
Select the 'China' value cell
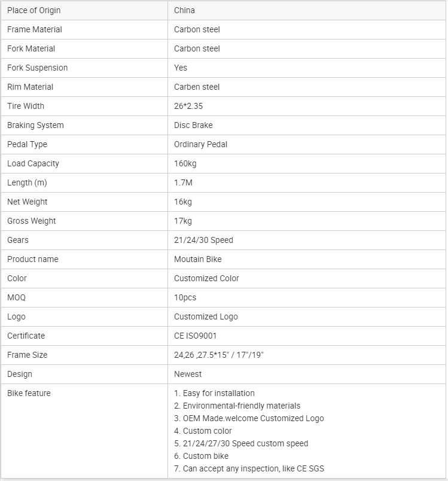tap(184, 10)
